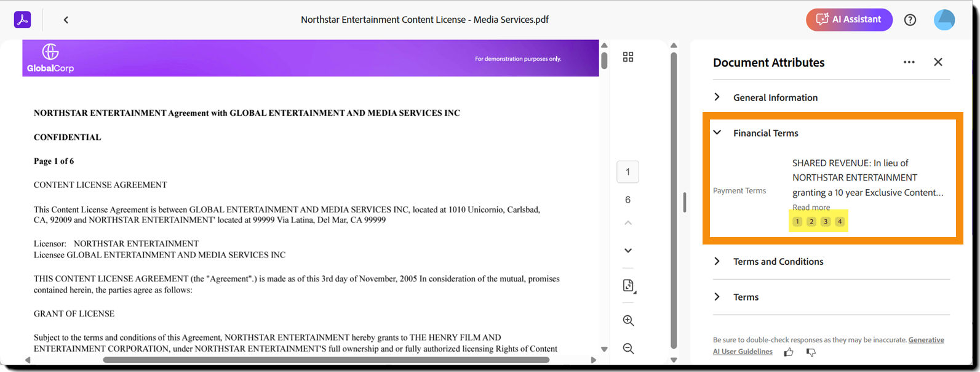The image size is (980, 372).
Task: Give thumbs up feedback
Action: pyautogui.click(x=789, y=352)
